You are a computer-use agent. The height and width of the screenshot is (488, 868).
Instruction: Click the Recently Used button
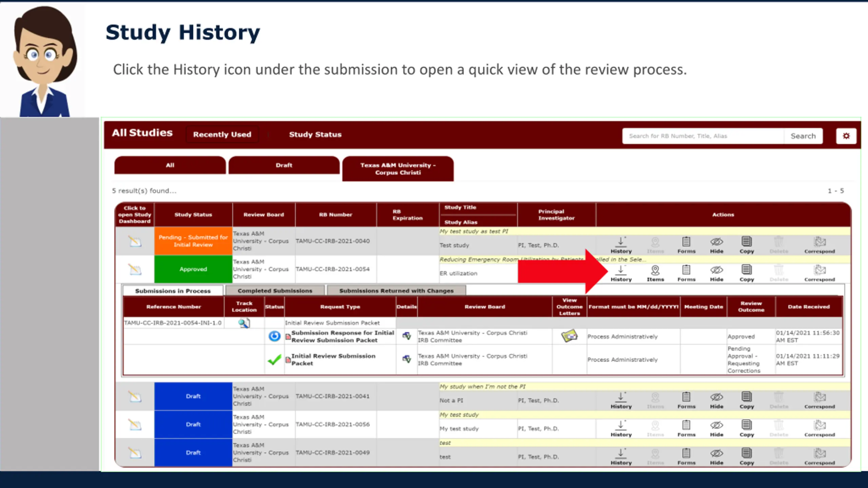pyautogui.click(x=222, y=135)
